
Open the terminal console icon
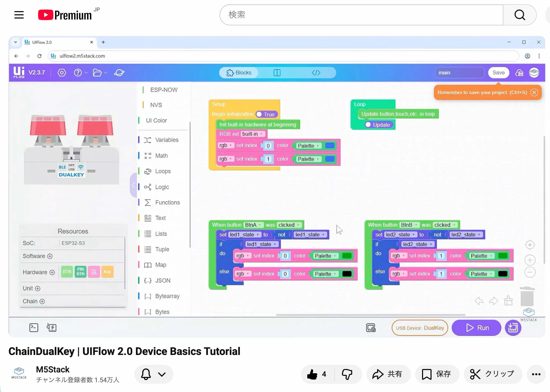pos(34,327)
